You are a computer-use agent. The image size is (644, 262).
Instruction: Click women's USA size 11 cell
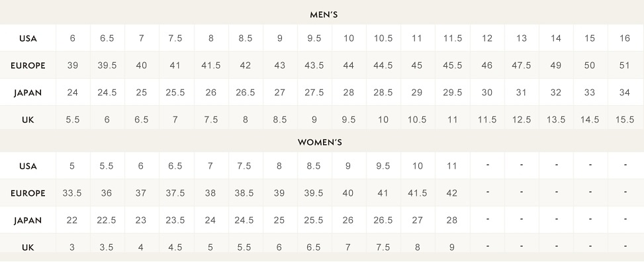[452, 166]
